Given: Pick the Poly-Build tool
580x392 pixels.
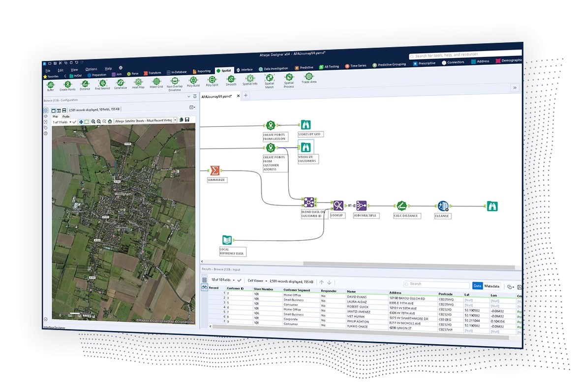Looking at the screenshot, I should pos(193,82).
